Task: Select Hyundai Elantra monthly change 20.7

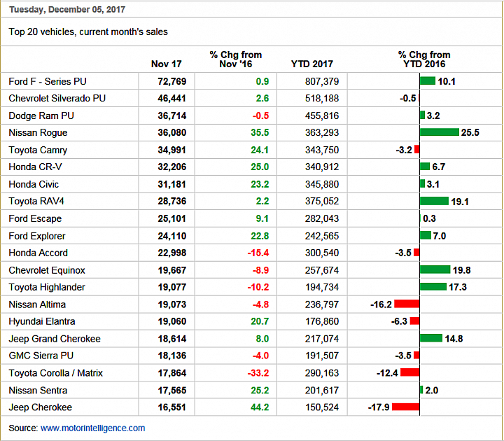Action: [x=260, y=321]
